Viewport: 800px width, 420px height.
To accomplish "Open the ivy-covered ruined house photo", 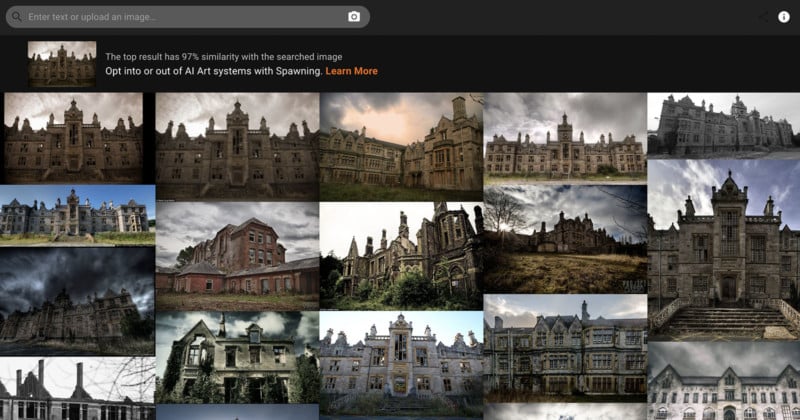I will [x=237, y=357].
